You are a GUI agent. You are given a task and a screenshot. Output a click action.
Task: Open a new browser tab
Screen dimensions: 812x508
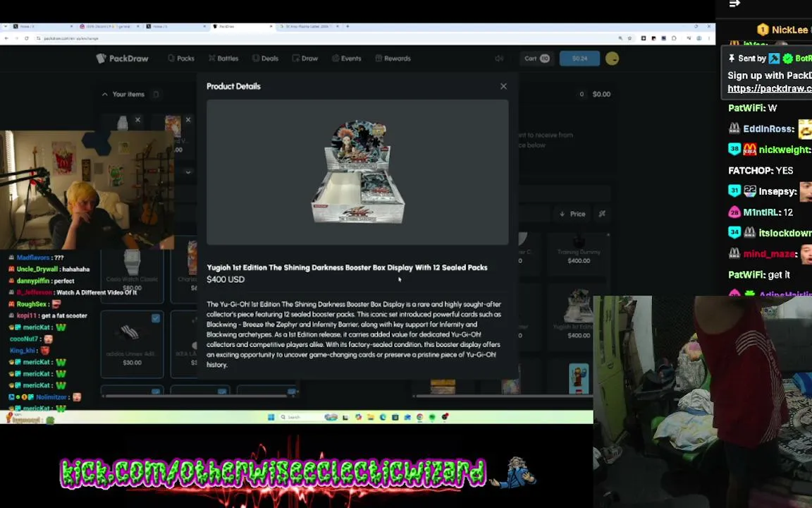point(347,26)
